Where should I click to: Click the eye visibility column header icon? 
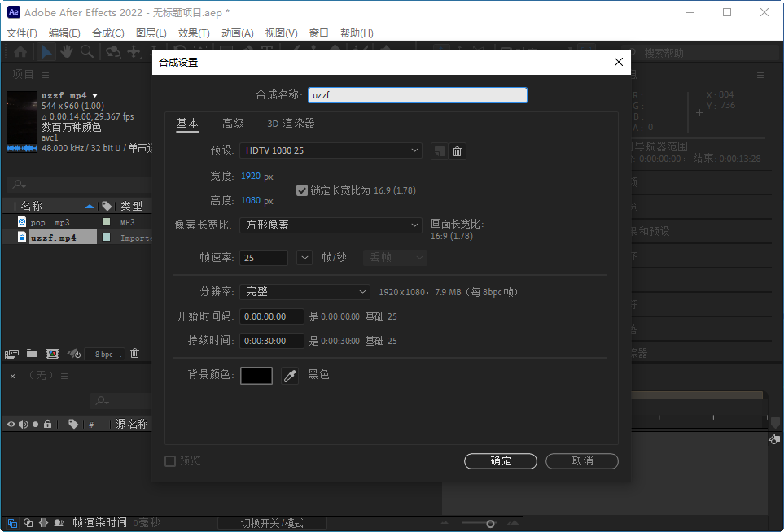pos(11,424)
